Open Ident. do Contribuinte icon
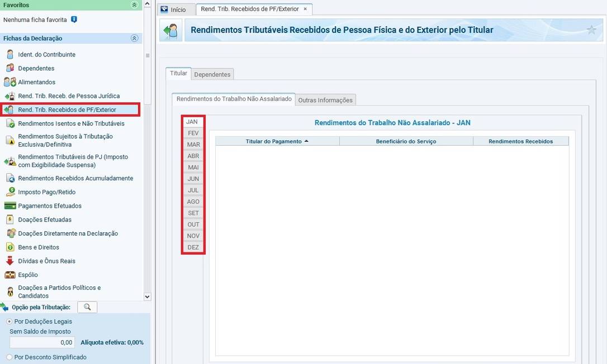Image resolution: width=607 pixels, height=364 pixels. click(10, 55)
